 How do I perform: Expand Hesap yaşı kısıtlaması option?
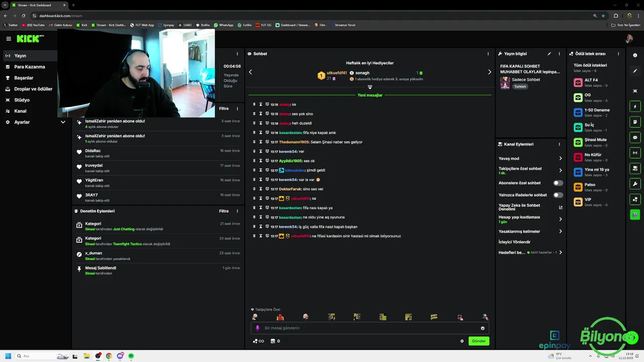(560, 219)
